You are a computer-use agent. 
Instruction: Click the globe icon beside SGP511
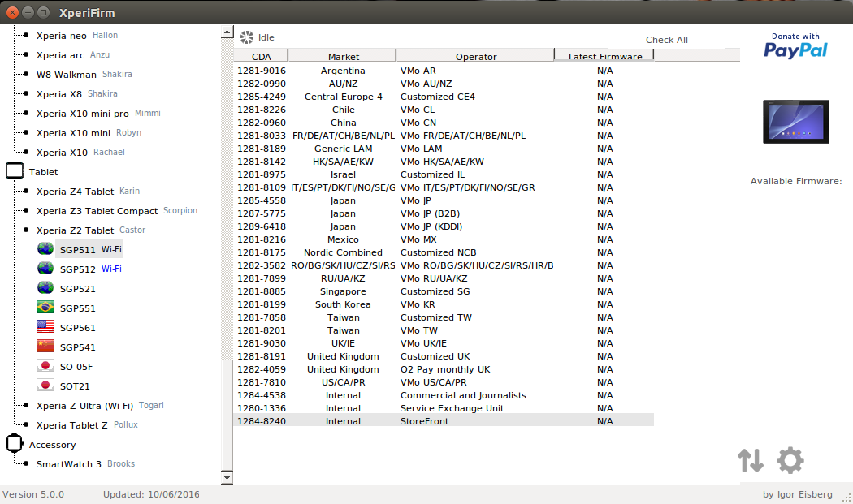[45, 249]
